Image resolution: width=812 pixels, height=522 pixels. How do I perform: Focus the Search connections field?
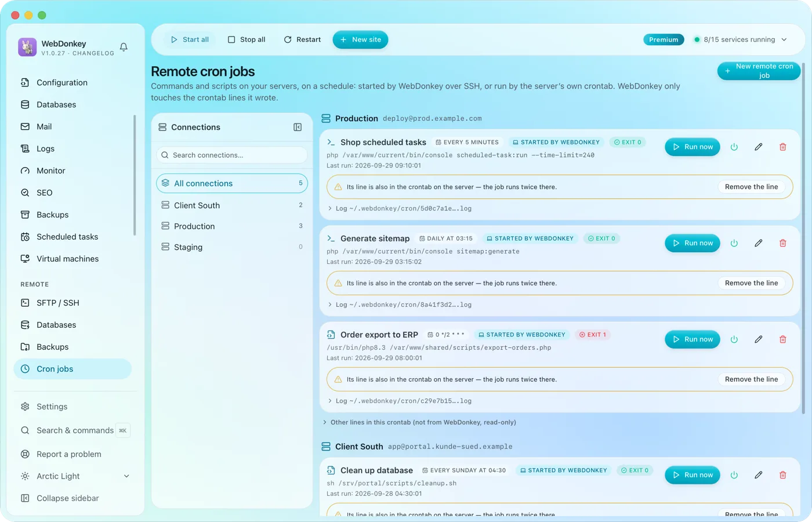232,155
